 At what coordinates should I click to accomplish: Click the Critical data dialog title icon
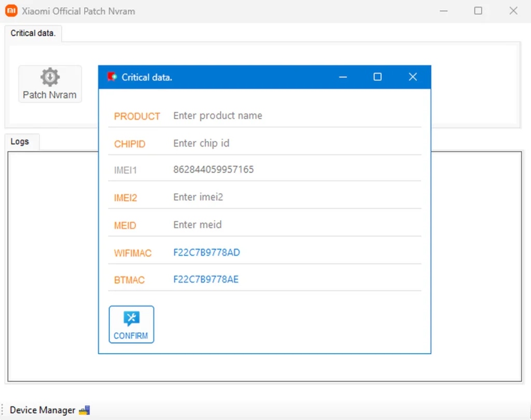[112, 77]
